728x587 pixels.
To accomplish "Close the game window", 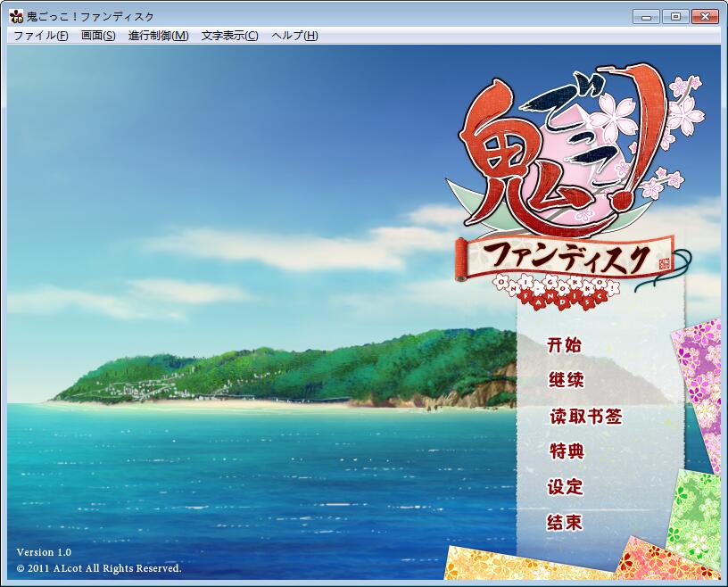I will point(705,17).
